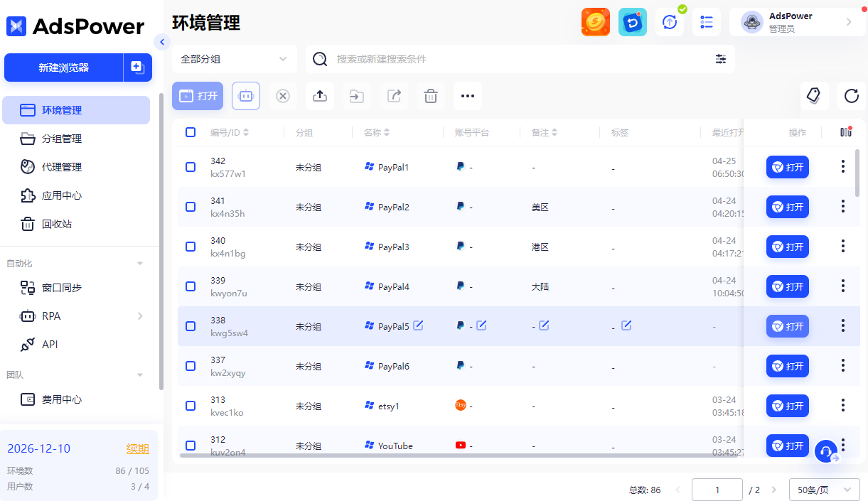
Task: Check the checkbox for the YouTube environment row
Action: 191,446
